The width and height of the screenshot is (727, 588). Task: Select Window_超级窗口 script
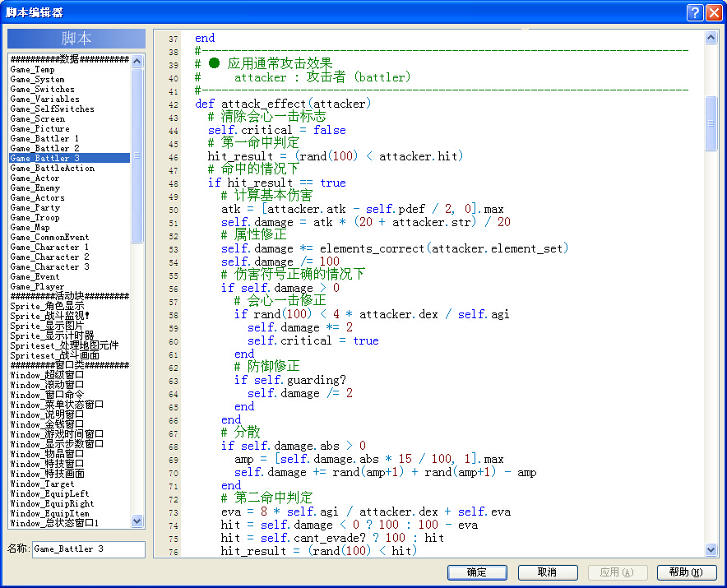(70, 375)
